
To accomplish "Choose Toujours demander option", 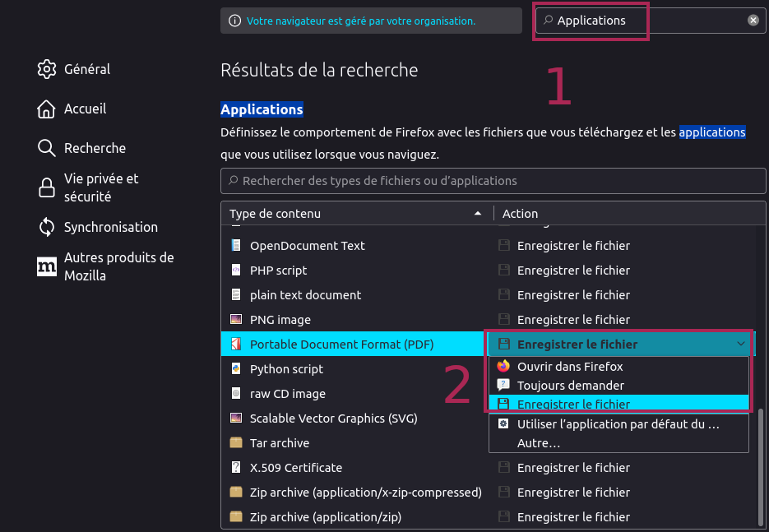I will pos(619,386).
